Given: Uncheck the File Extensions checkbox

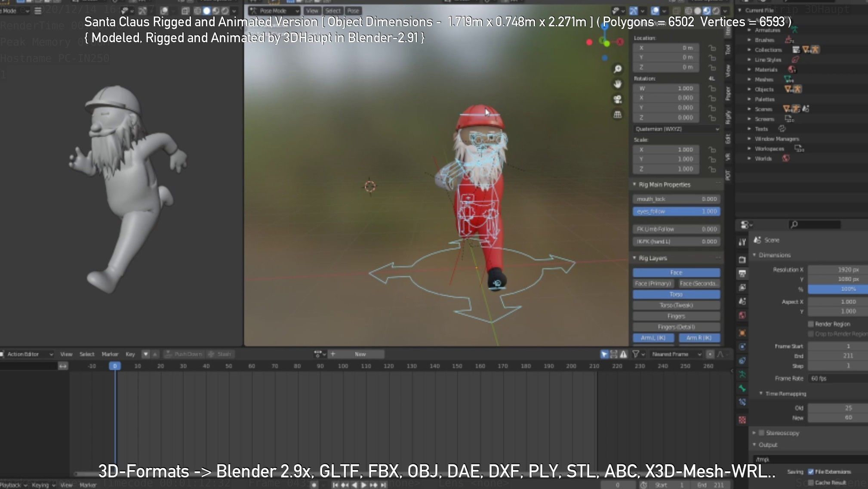Looking at the screenshot, I should (x=811, y=472).
